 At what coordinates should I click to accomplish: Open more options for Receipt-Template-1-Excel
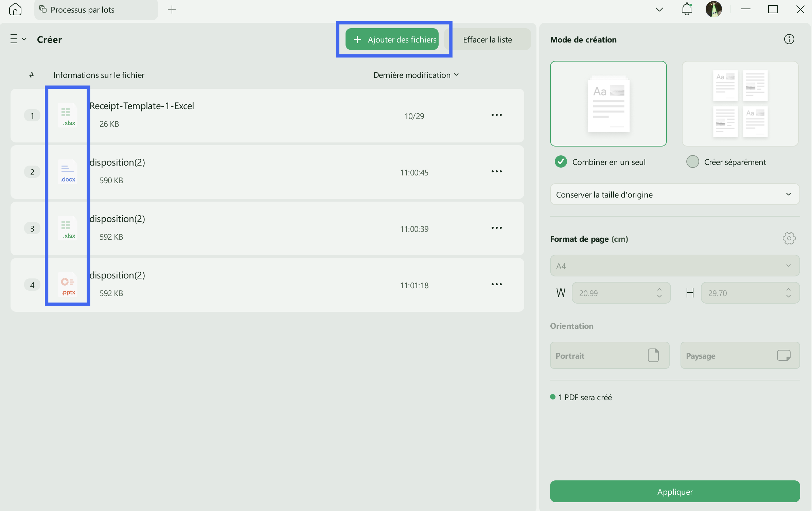[496, 115]
